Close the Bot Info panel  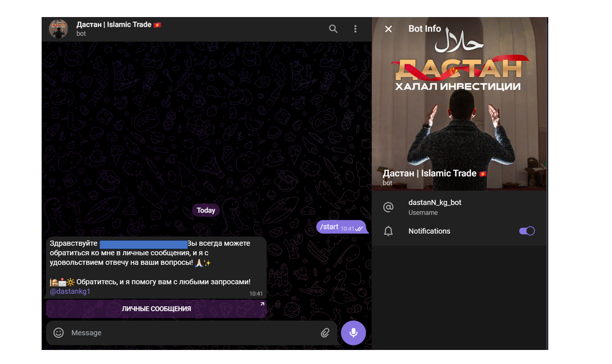coord(388,29)
